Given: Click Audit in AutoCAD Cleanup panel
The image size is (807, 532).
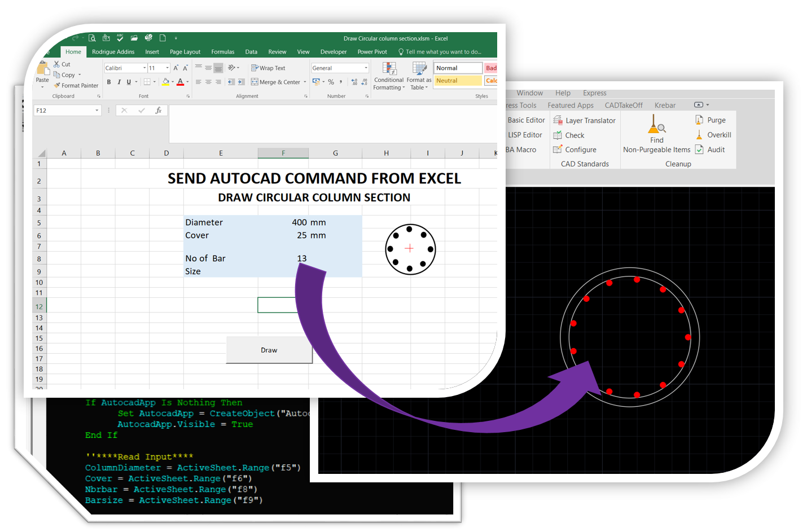Looking at the screenshot, I should [710, 150].
